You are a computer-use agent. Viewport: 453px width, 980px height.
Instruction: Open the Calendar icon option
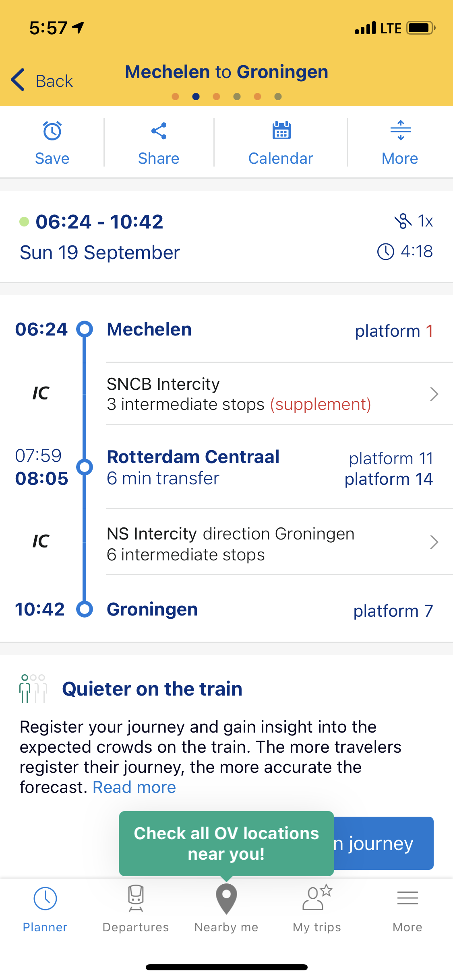281,131
